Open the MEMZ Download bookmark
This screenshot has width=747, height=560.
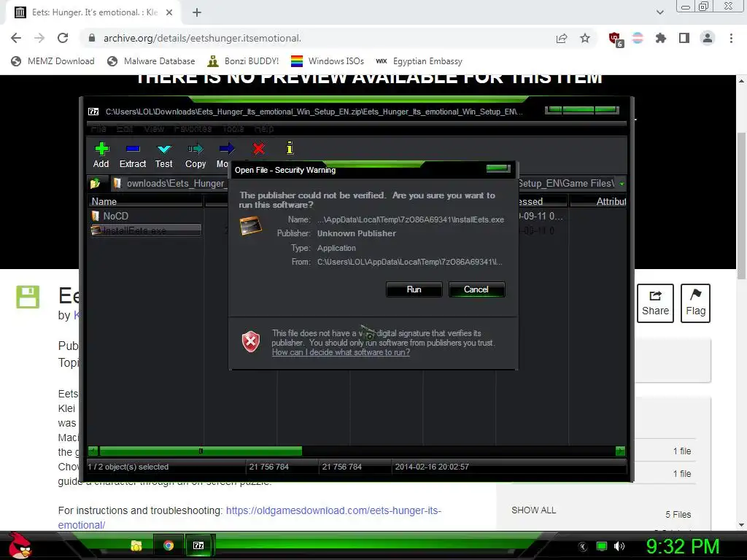tap(53, 61)
